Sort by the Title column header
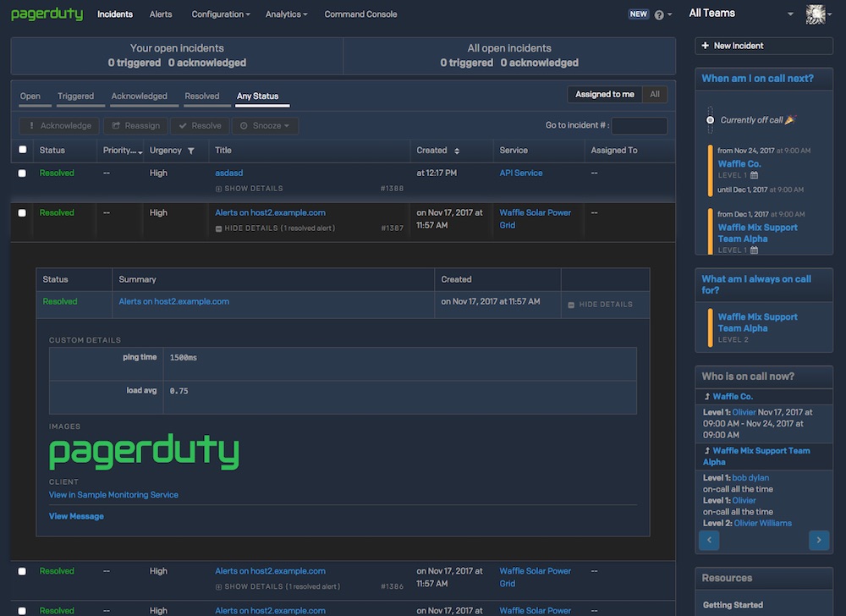Viewport: 846px width, 616px height. tap(222, 151)
